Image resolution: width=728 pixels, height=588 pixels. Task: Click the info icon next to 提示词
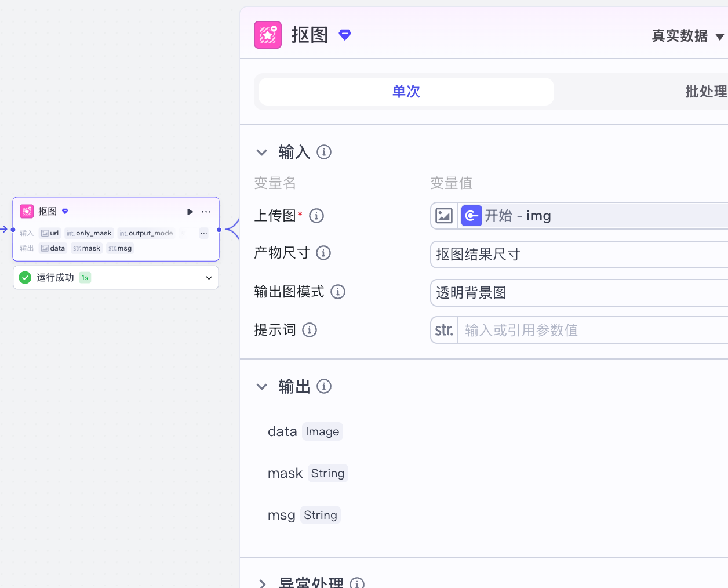pyautogui.click(x=310, y=330)
